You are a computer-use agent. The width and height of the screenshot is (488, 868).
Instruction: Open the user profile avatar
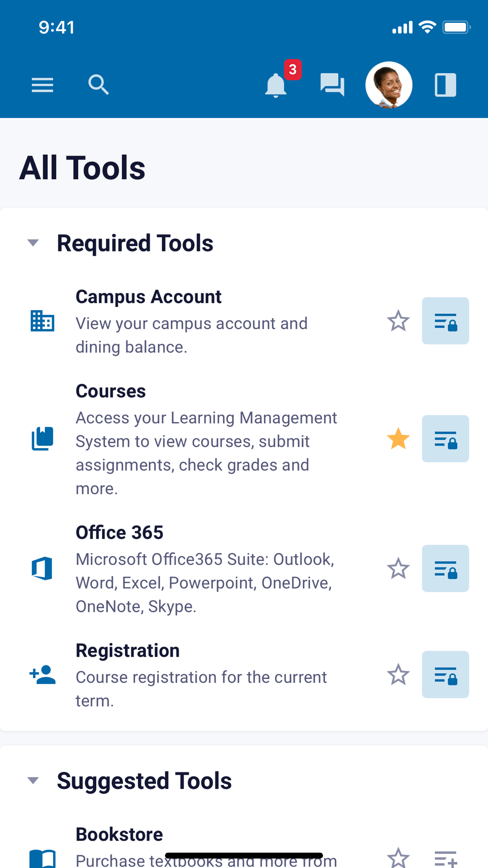[389, 85]
